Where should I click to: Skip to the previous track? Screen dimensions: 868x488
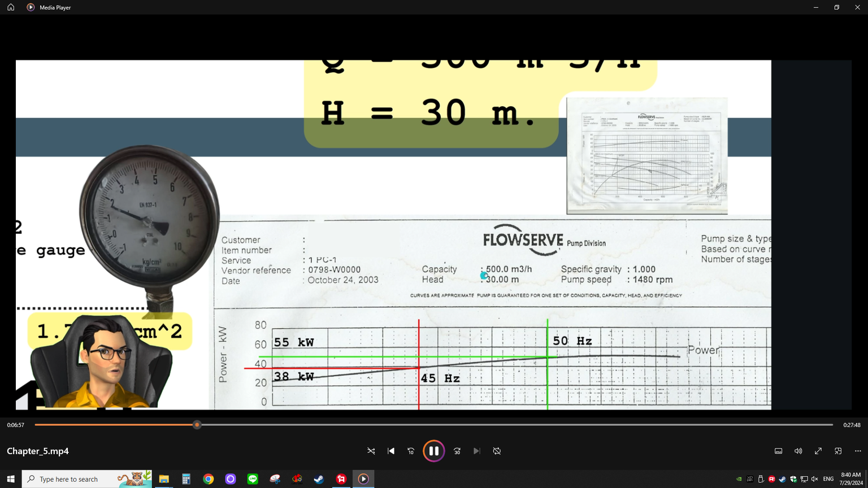391,451
